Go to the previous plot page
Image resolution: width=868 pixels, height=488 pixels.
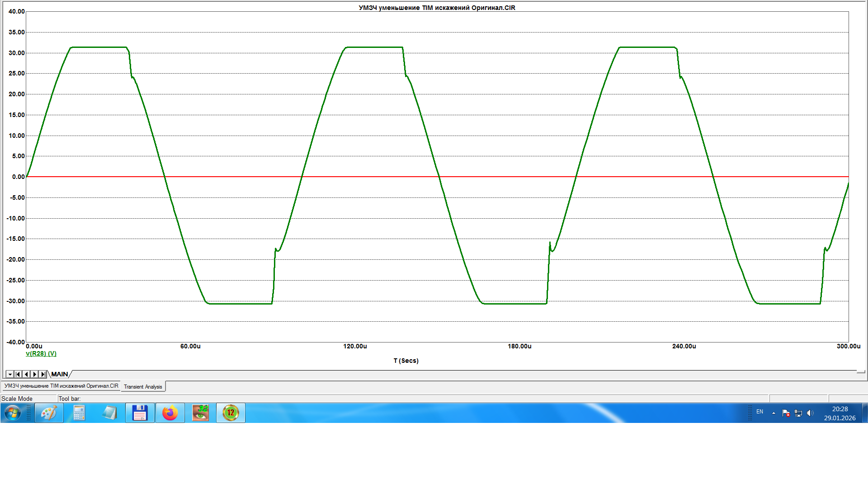(x=26, y=374)
